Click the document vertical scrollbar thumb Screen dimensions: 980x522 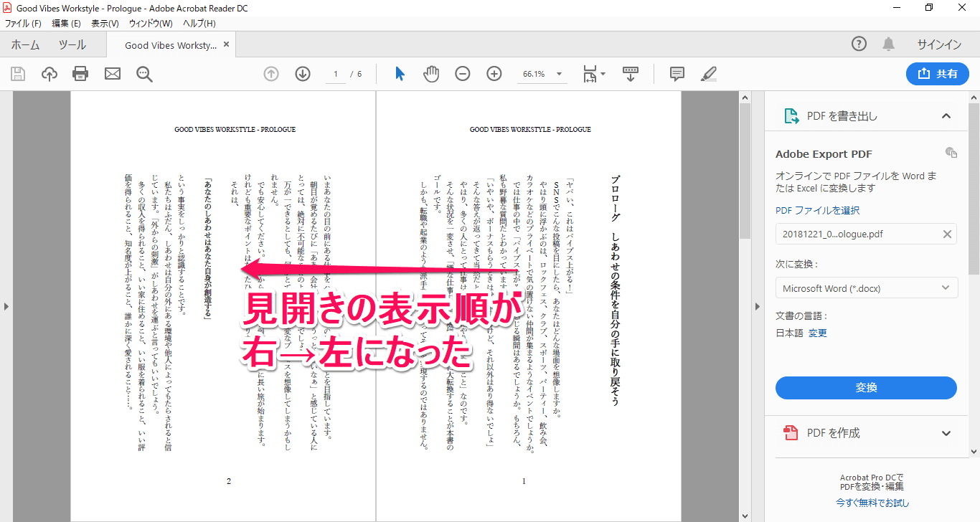(x=745, y=170)
